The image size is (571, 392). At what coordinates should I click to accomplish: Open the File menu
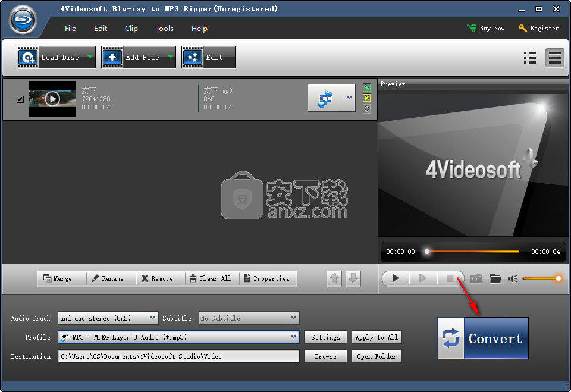[70, 29]
